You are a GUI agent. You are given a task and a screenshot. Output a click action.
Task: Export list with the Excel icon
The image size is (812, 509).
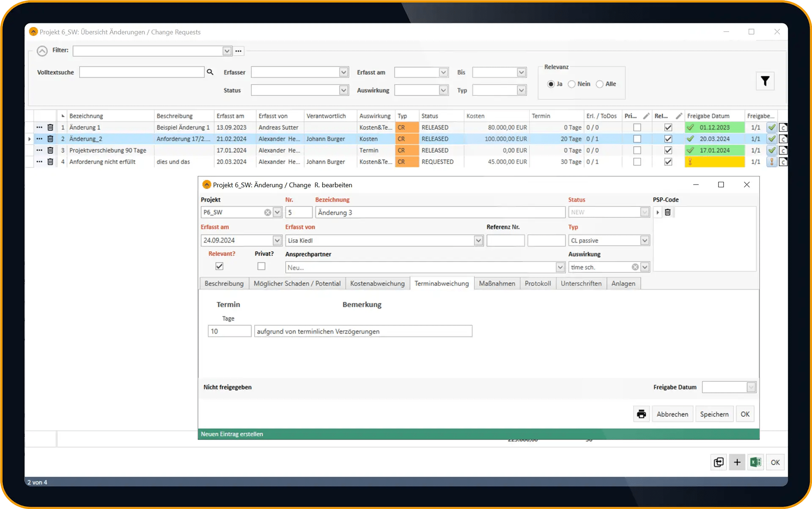[756, 462]
